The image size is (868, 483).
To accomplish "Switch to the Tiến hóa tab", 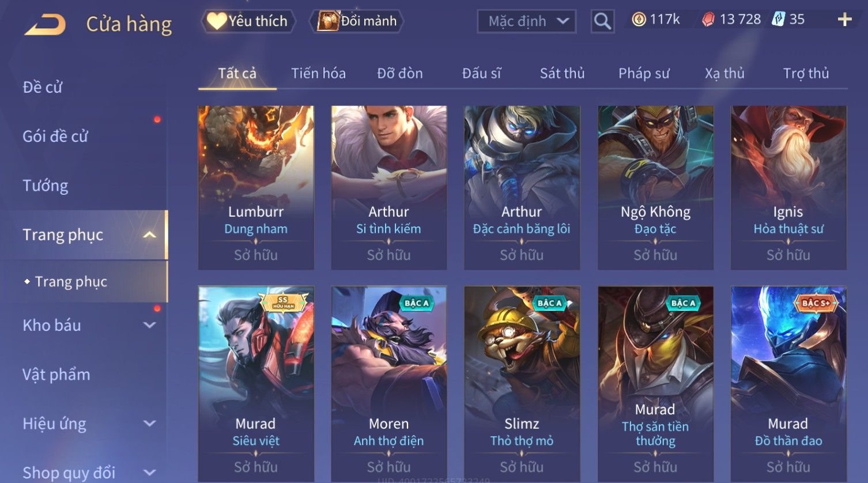I will (x=318, y=73).
